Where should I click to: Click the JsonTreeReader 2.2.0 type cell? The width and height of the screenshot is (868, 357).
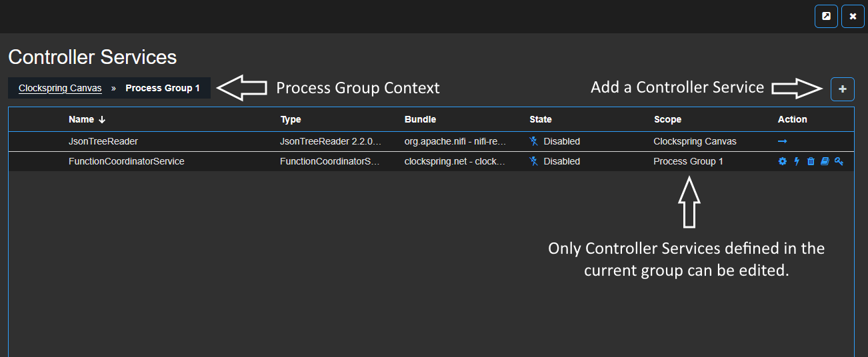point(331,141)
